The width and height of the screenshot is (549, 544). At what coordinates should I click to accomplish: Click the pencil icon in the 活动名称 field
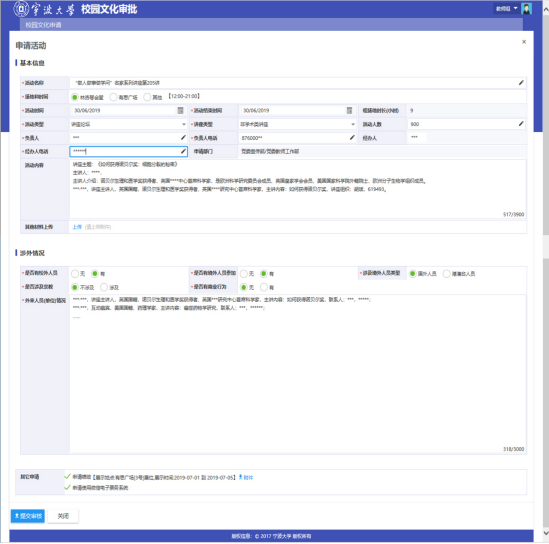tap(521, 83)
